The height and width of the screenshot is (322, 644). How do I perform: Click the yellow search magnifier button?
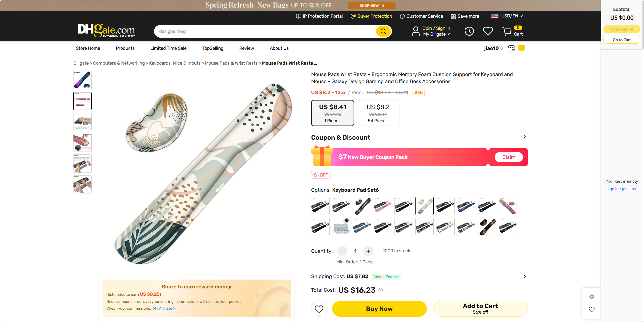point(383,31)
